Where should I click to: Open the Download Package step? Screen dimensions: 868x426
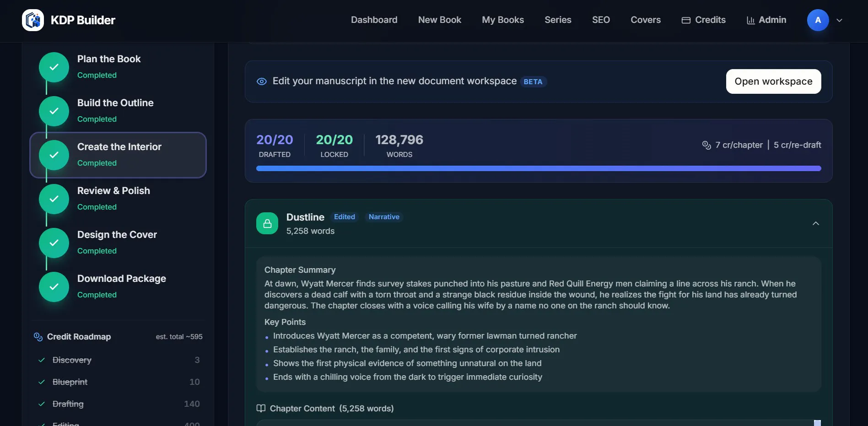click(x=118, y=287)
